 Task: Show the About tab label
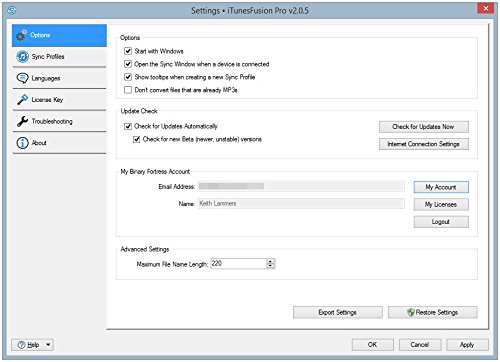coord(39,143)
